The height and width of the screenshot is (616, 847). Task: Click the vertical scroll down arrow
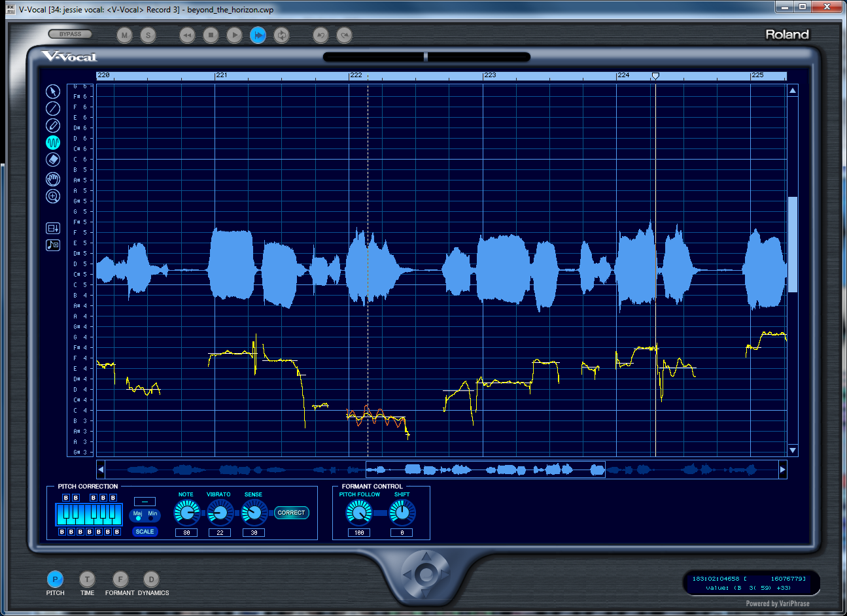[793, 451]
